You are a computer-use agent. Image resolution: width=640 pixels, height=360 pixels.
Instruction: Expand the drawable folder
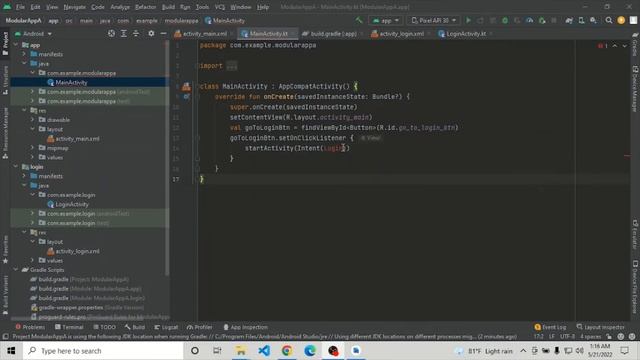pyautogui.click(x=33, y=120)
